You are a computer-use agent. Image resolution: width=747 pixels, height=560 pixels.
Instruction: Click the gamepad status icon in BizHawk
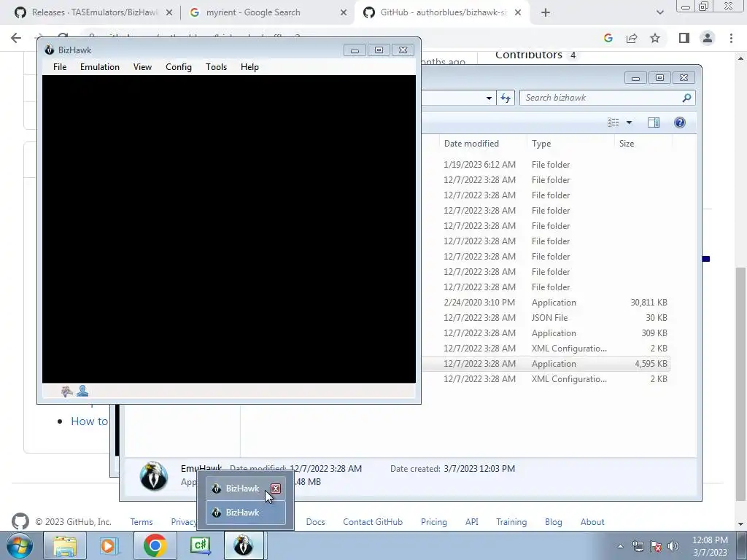tap(67, 392)
